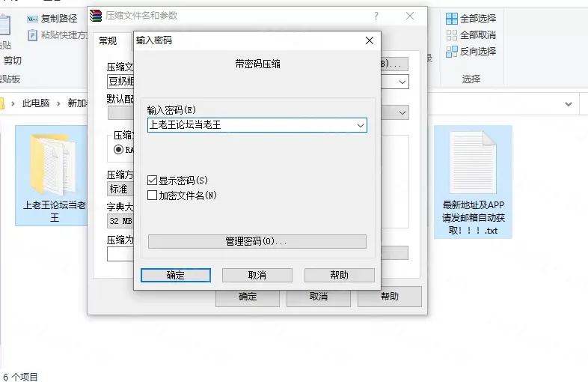Click the browse button ending in B)...
588x382 pixels.
coord(394,64)
